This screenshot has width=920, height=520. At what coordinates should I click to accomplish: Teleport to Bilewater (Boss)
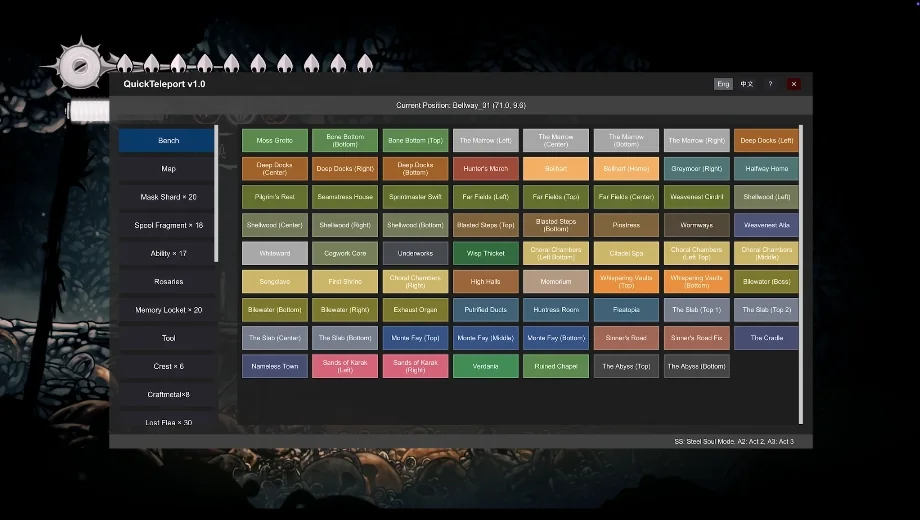coord(766,282)
